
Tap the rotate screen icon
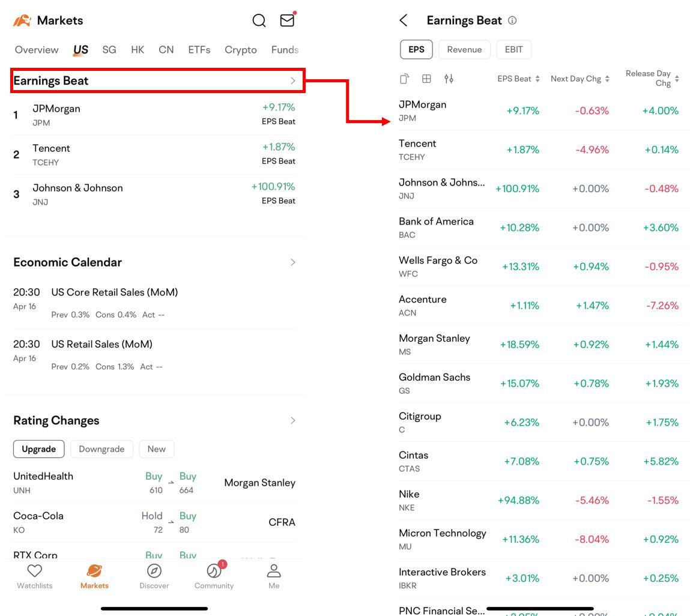click(x=404, y=79)
